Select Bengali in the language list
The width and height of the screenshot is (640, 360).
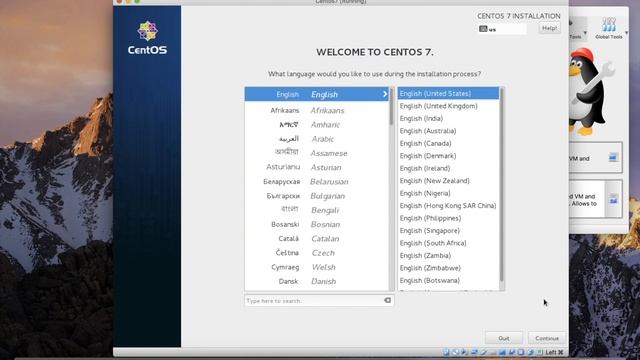pos(317,210)
